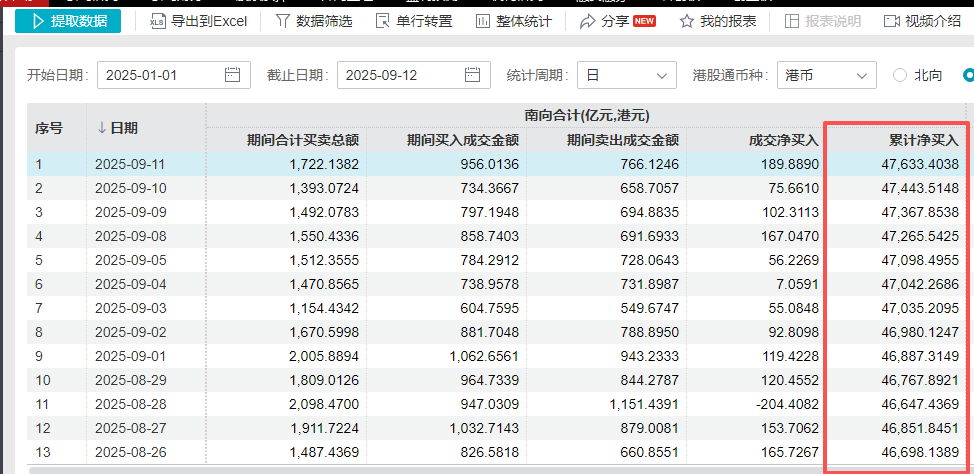Viewport: 974px width, 474px height.
Task: Open calendar picker for 开始日期
Action: click(232, 75)
